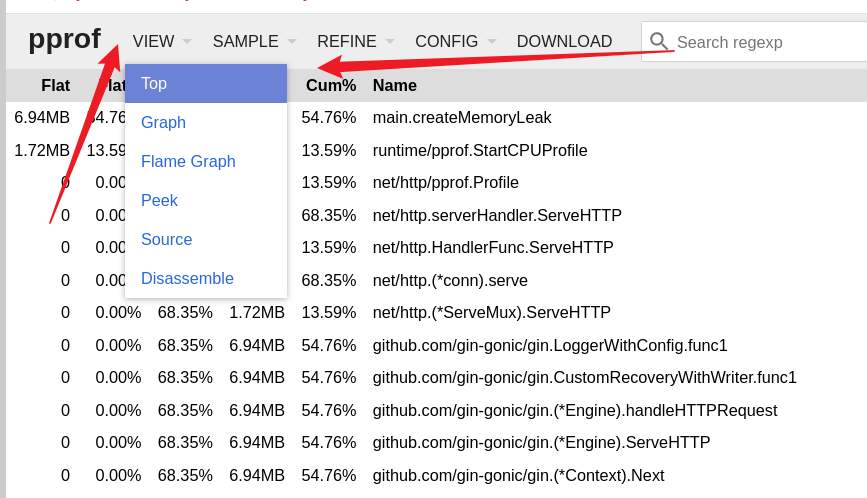Viewport: 867px width, 498px height.
Task: Sort by the Flat column header
Action: click(x=55, y=85)
